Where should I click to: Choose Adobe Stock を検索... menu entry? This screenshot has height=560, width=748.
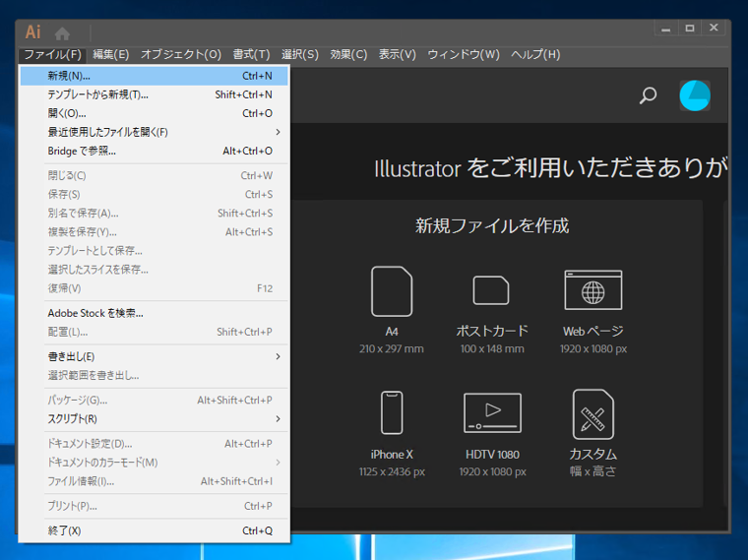pos(155,313)
